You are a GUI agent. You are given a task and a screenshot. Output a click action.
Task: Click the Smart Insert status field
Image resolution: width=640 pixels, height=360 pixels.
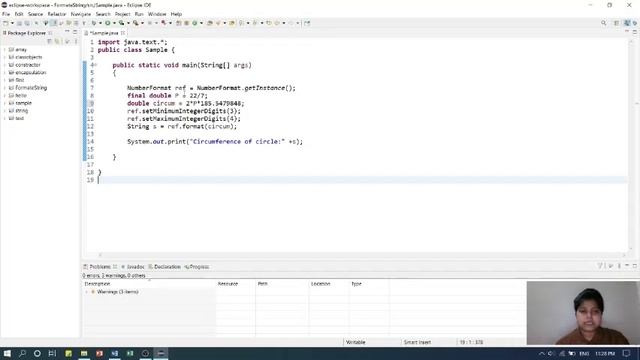coord(417,342)
